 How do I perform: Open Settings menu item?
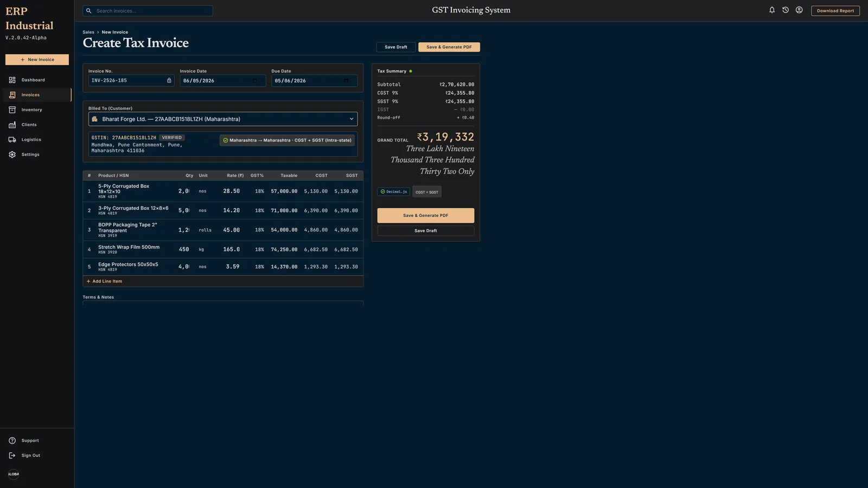(x=37, y=155)
